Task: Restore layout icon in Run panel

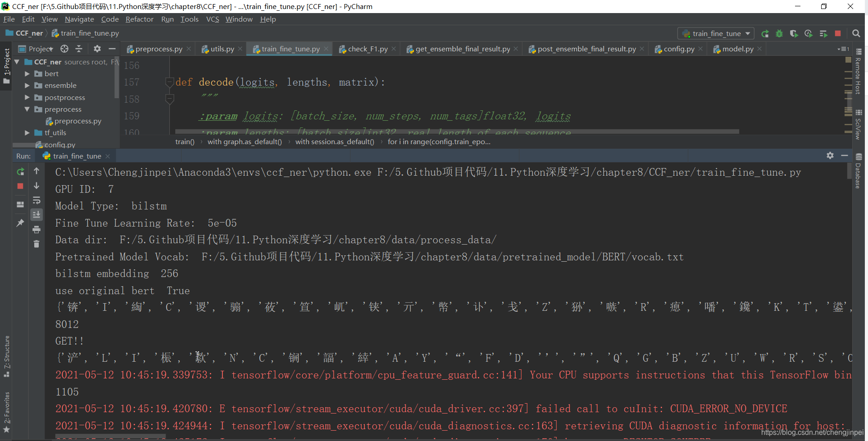Action: (20, 205)
